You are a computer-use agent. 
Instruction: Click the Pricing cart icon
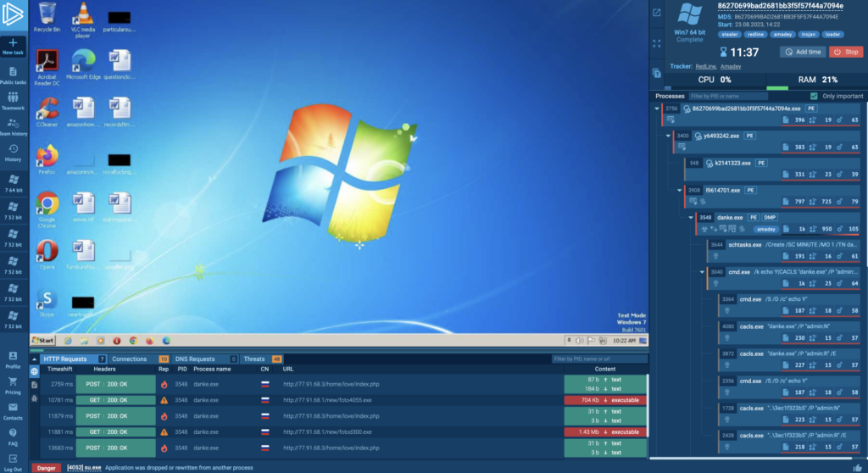[14, 381]
